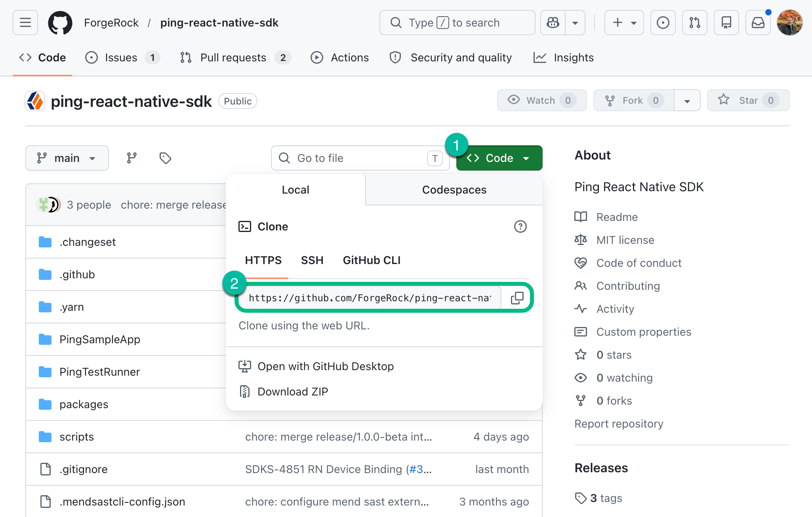Screen dimensions: 812x517
Task: Click the Clone help question icon
Action: 520,226
